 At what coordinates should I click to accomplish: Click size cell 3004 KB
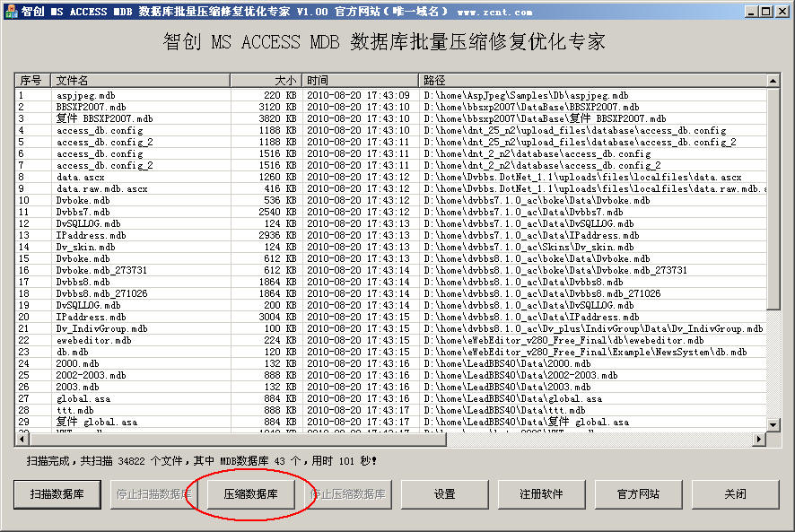(278, 317)
